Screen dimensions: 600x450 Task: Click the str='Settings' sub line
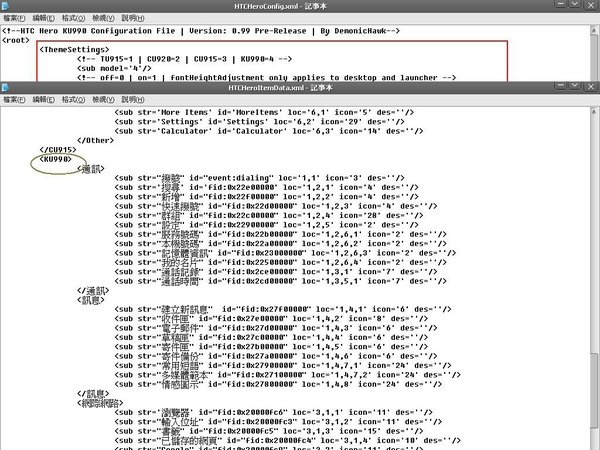(x=259, y=122)
